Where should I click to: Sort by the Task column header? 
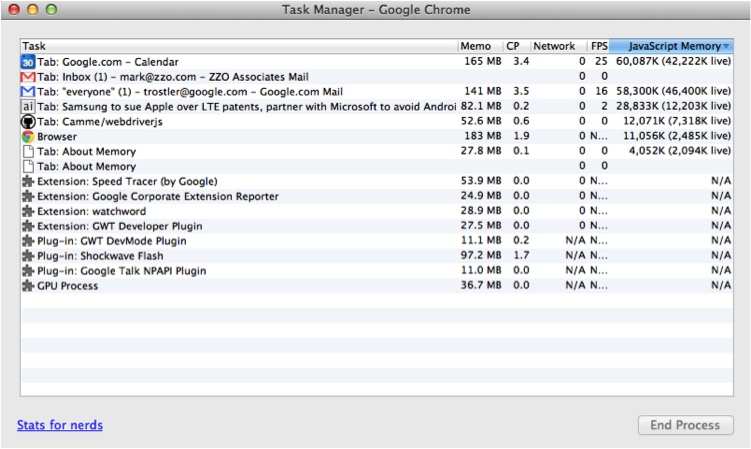coord(239,46)
